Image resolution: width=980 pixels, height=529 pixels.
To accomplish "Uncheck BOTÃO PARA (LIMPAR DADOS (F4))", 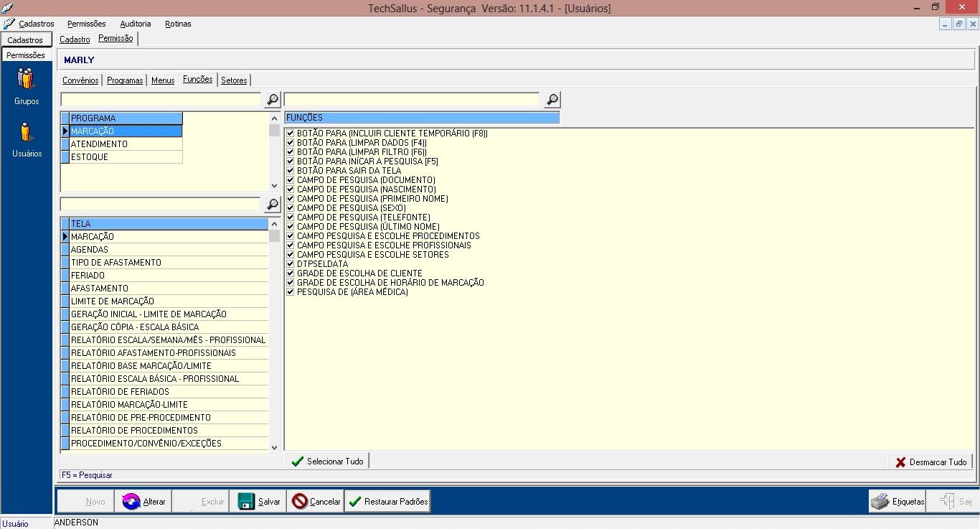I will point(291,143).
